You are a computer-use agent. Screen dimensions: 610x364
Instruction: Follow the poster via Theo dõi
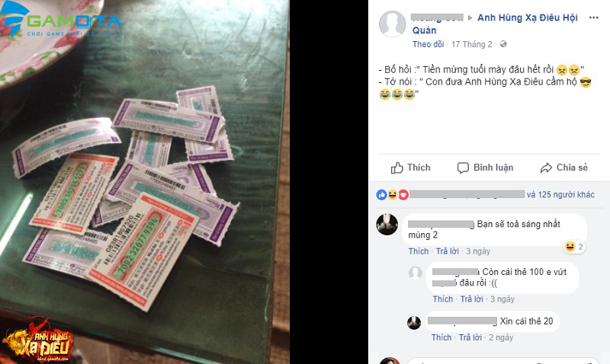428,44
